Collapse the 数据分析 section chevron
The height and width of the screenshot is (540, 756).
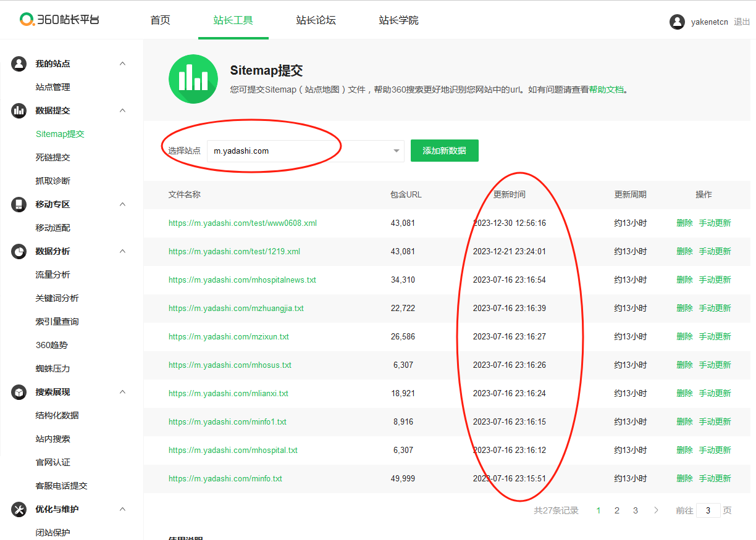pos(122,251)
